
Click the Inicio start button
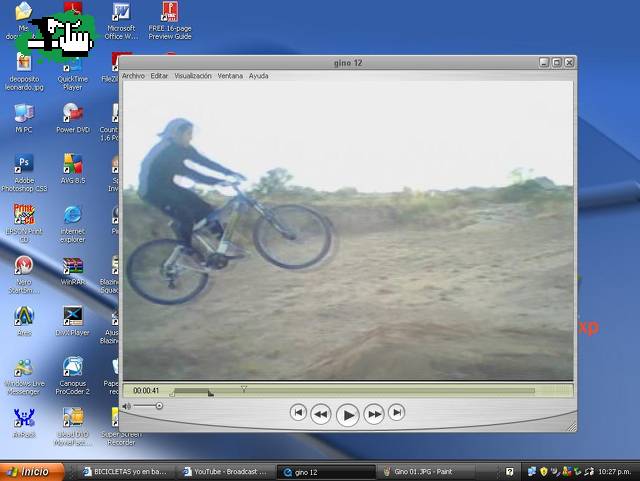27,471
